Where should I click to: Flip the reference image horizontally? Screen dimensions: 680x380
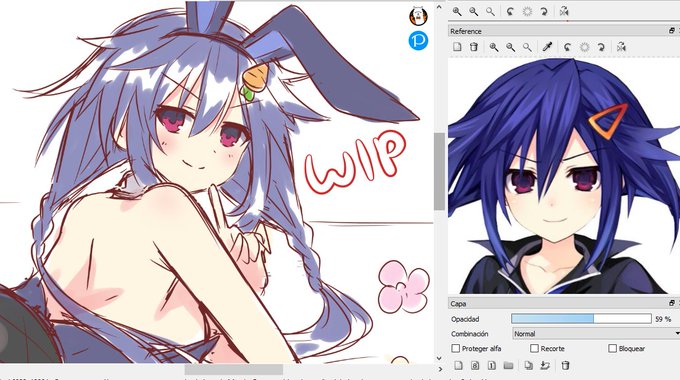click(x=621, y=47)
